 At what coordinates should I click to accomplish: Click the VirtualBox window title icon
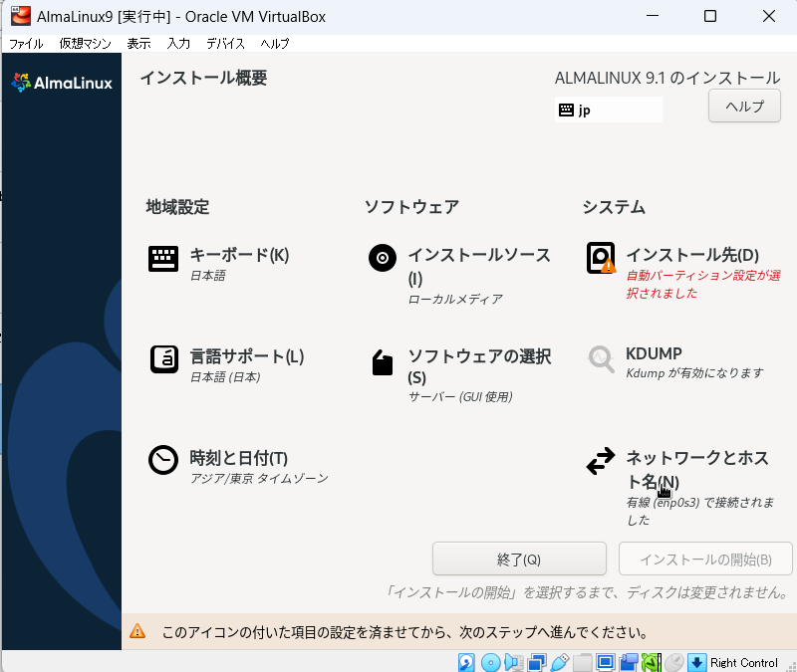[21, 16]
